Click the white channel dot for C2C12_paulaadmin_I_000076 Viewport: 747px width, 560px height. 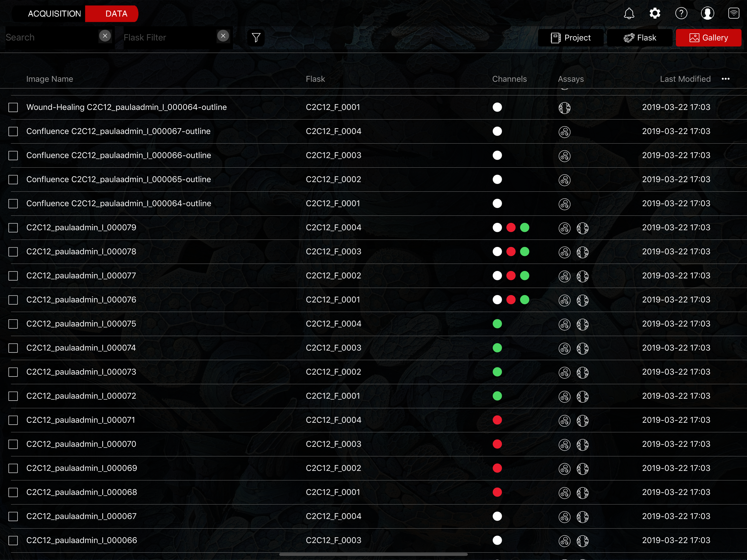click(x=497, y=300)
